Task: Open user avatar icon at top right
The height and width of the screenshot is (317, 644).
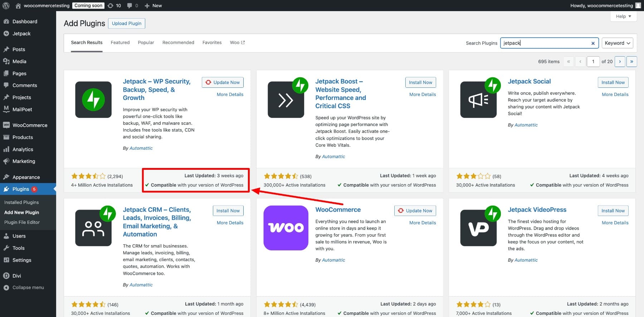Action: click(x=638, y=5)
